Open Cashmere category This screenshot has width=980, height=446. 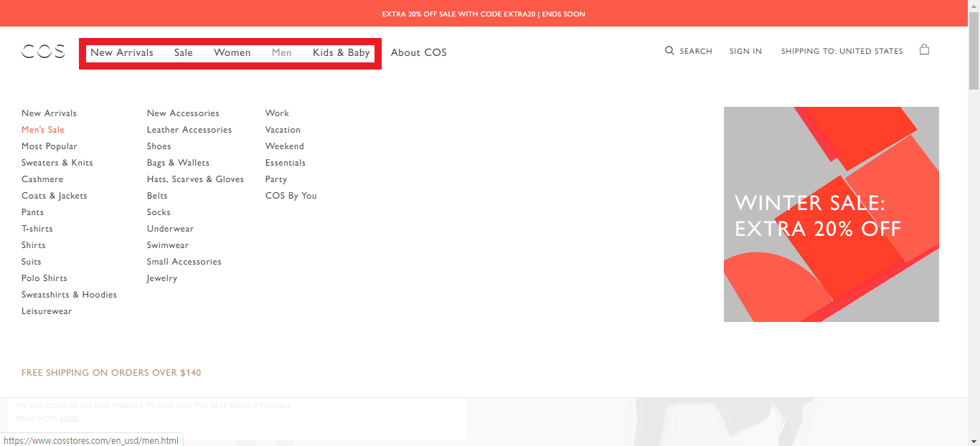coord(42,179)
